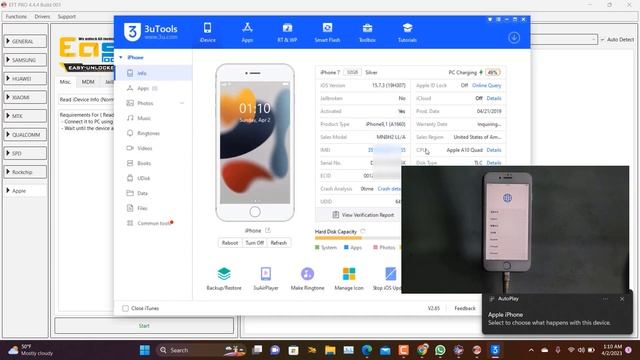This screenshot has width=640, height=360.
Task: Open the Toolbox in 3uTools
Action: coord(367,32)
